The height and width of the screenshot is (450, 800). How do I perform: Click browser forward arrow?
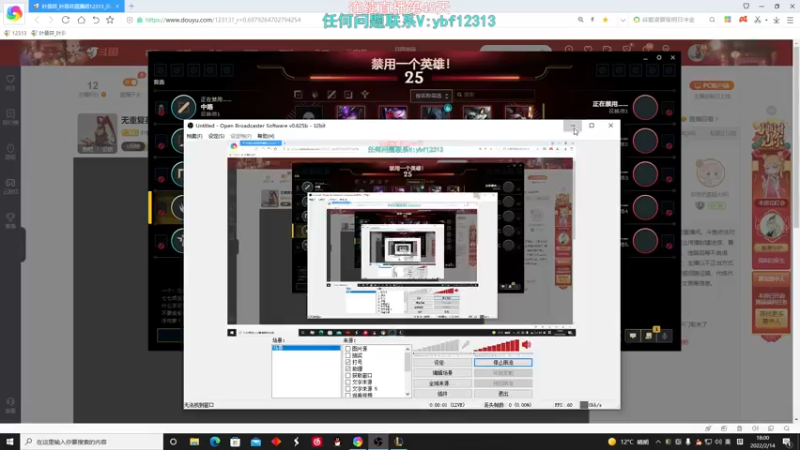(x=51, y=20)
